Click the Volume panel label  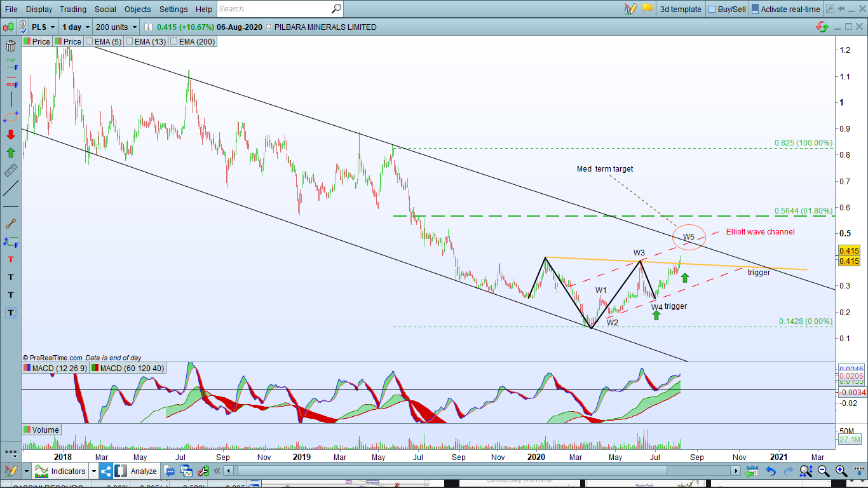[41, 430]
